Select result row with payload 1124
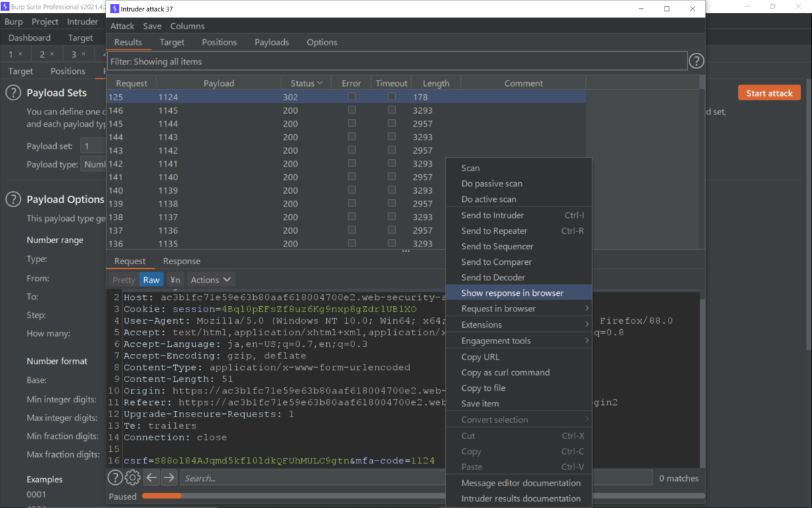 346,97
